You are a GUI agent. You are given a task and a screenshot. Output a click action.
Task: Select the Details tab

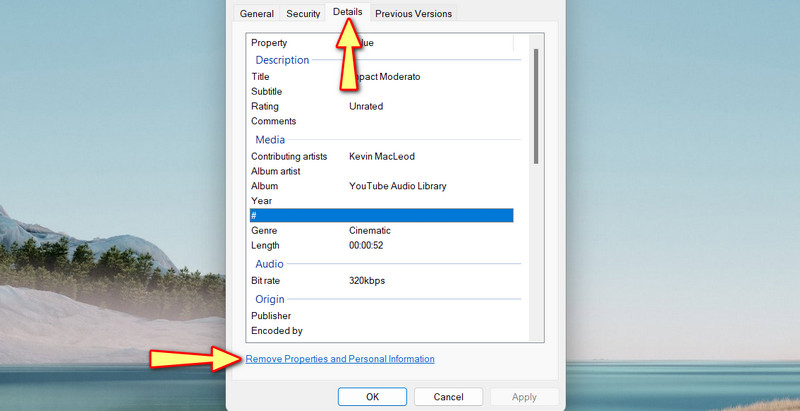coord(347,12)
